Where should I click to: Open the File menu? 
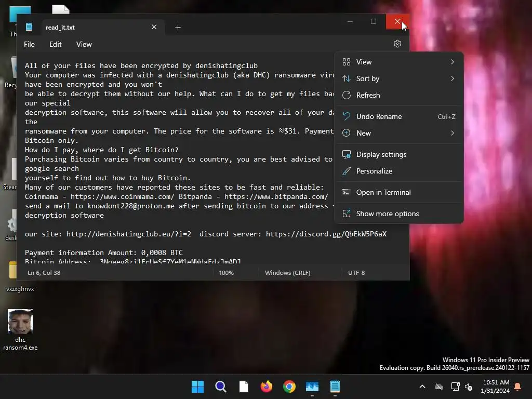click(29, 45)
